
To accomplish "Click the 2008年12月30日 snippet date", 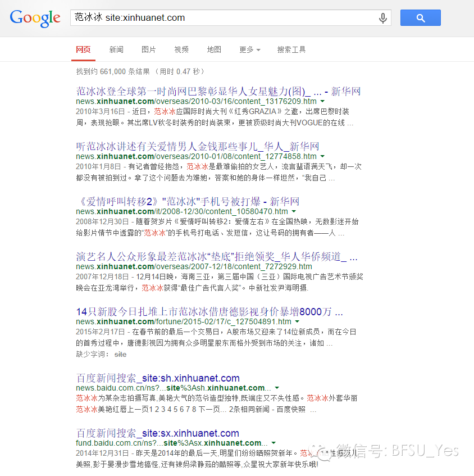I will click(102, 222).
